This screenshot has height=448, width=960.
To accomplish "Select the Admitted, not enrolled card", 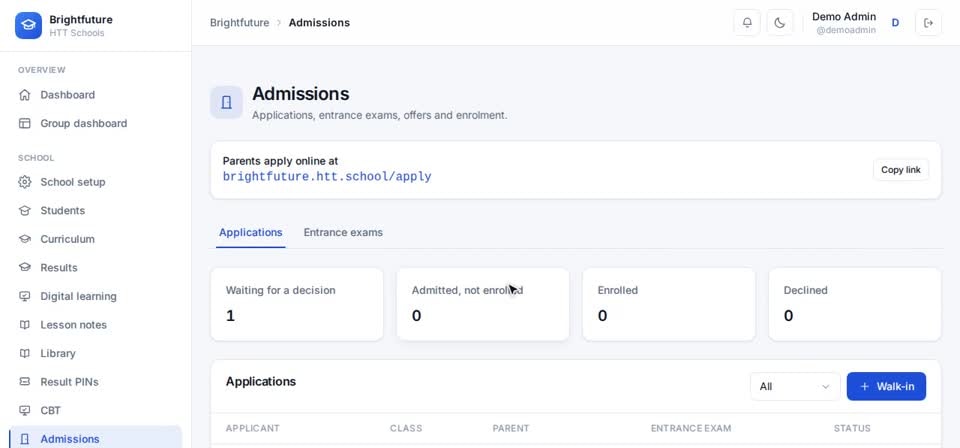I will point(483,304).
